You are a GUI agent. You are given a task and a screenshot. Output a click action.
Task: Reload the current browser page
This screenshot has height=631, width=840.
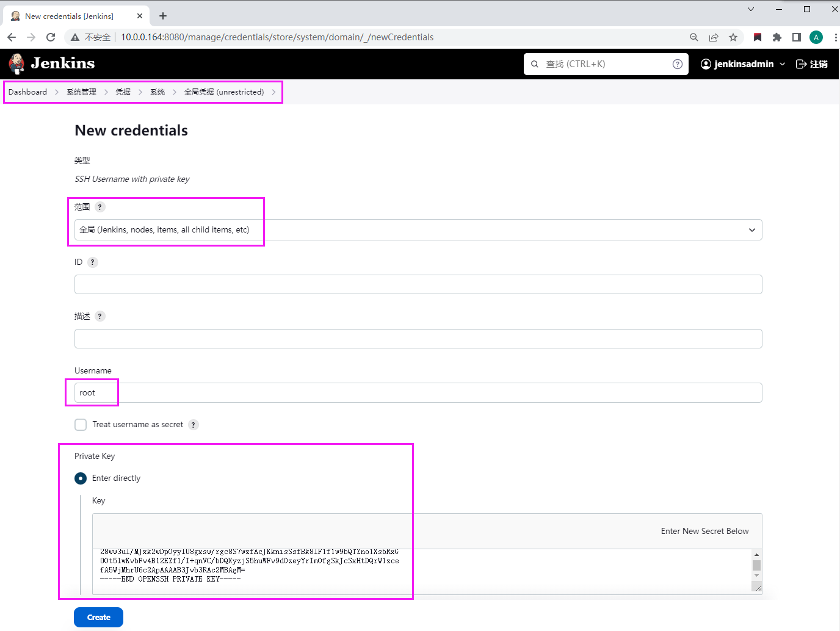click(51, 37)
